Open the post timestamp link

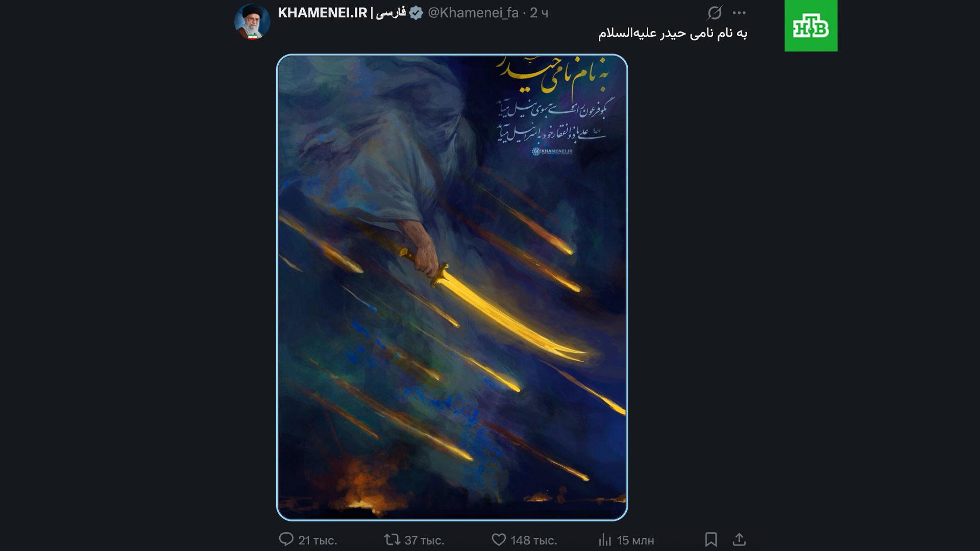coord(539,13)
